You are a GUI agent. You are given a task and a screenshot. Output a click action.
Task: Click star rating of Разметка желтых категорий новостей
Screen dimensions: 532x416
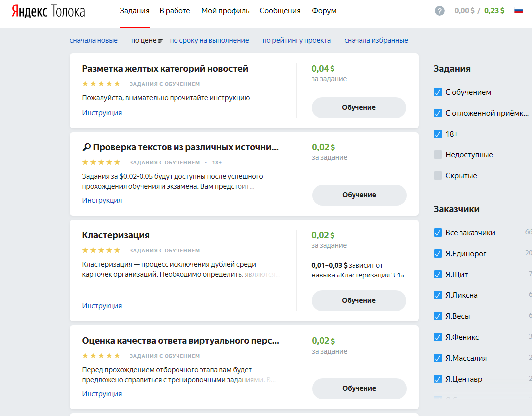point(101,84)
